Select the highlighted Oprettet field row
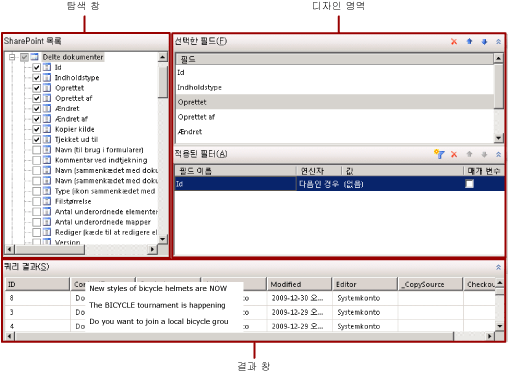509x373 pixels. (x=334, y=102)
